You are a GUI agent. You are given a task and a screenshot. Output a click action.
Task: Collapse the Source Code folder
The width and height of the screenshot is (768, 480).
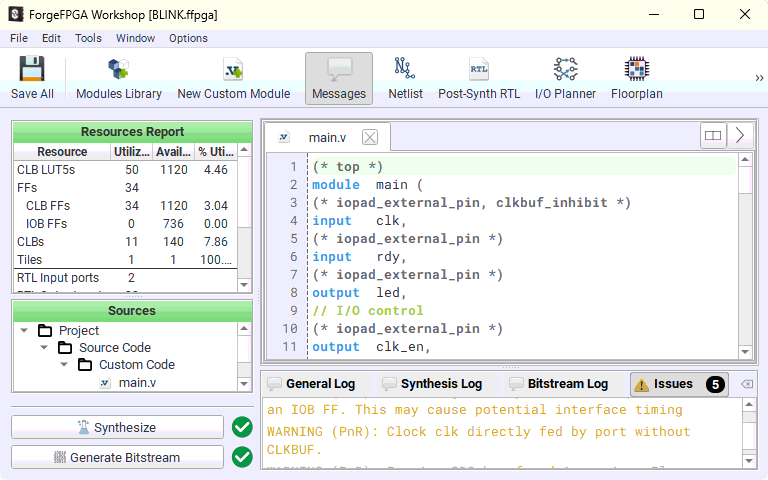pos(46,348)
